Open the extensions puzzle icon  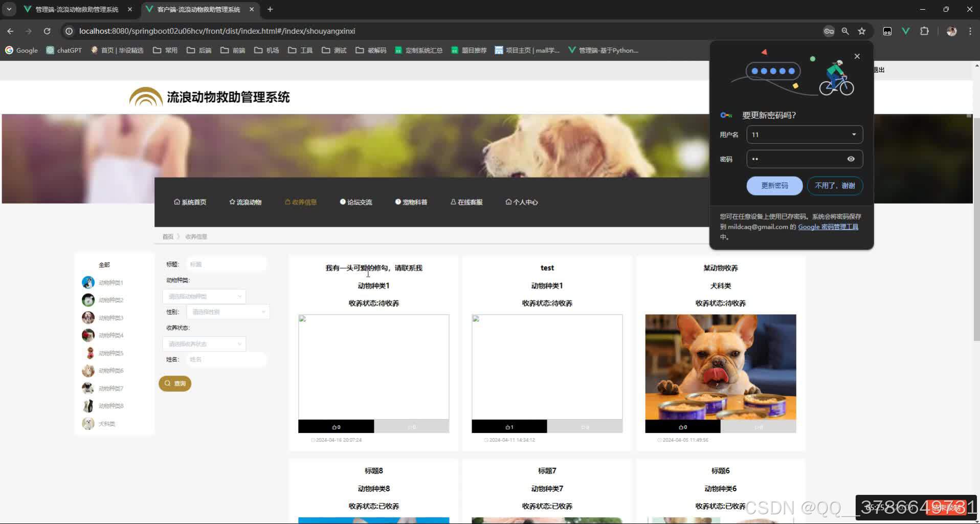pyautogui.click(x=924, y=31)
